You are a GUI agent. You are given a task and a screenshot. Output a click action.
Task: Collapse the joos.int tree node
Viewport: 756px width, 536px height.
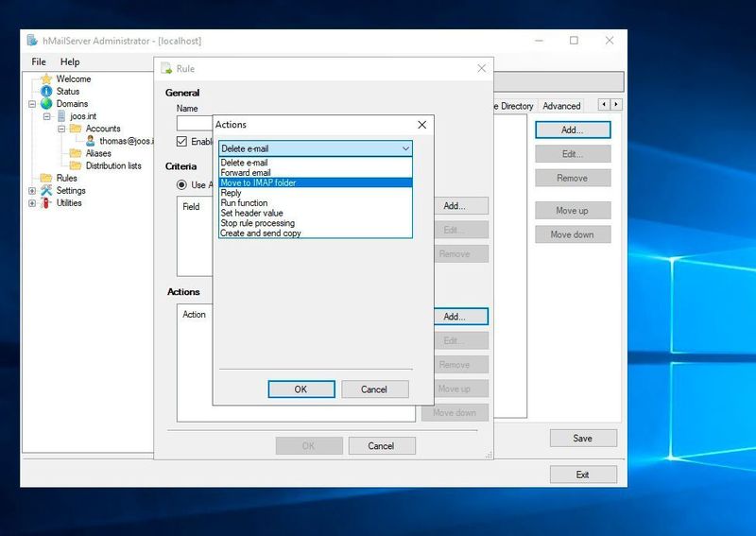pos(46,116)
